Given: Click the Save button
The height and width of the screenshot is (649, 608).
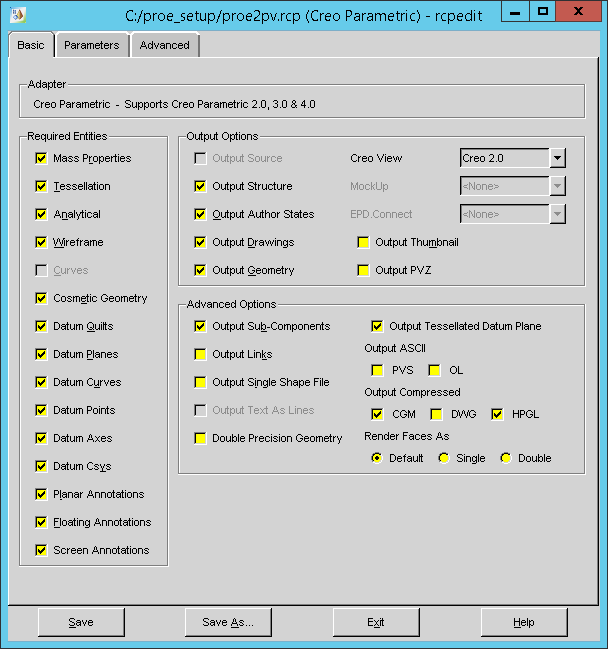Looking at the screenshot, I should point(81,622).
